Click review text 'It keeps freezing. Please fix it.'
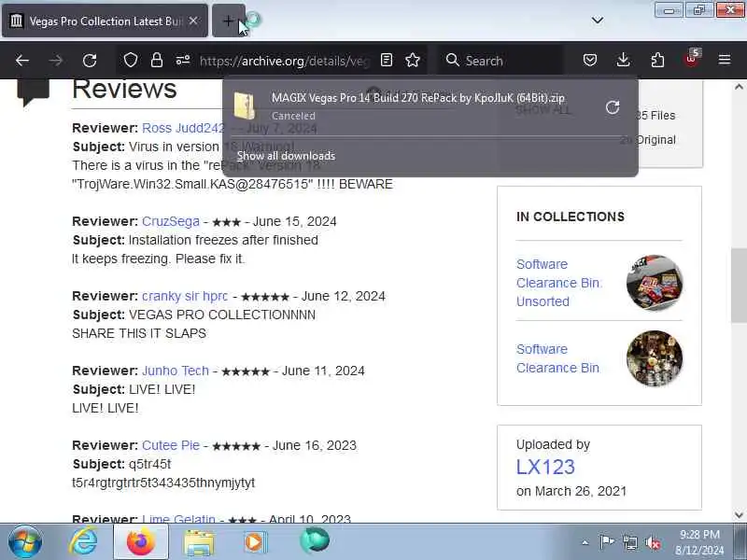The image size is (747, 560). 158,259
